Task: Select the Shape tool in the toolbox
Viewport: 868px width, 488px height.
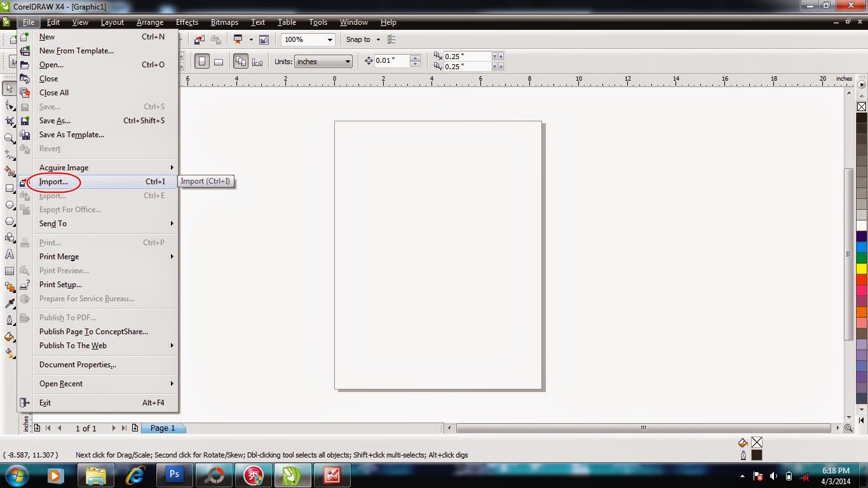Action: click(x=9, y=105)
